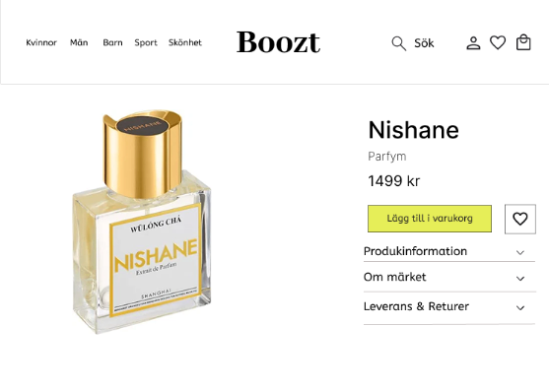Open the Leverans & Returer section label
The height and width of the screenshot is (392, 549).
(x=416, y=306)
